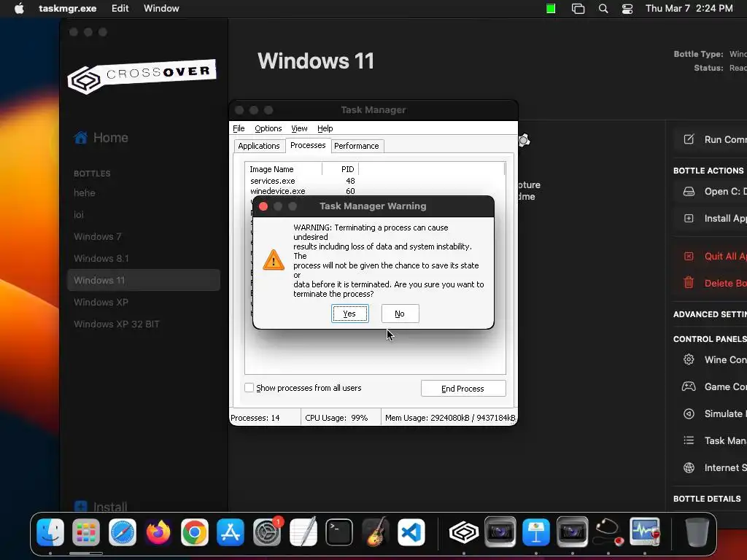Open Spotlight search in the menu bar

603,8
